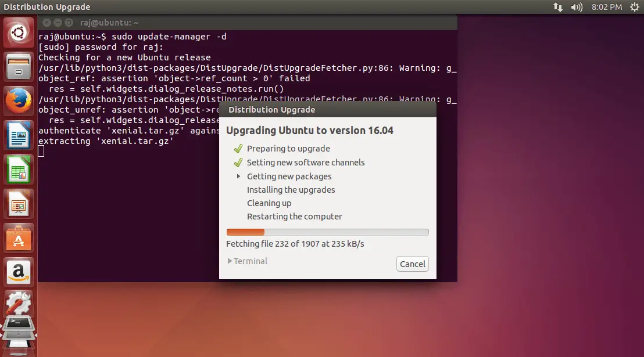Open Ubuntu Software Center from launcher
The image size is (644, 357).
coord(19,238)
